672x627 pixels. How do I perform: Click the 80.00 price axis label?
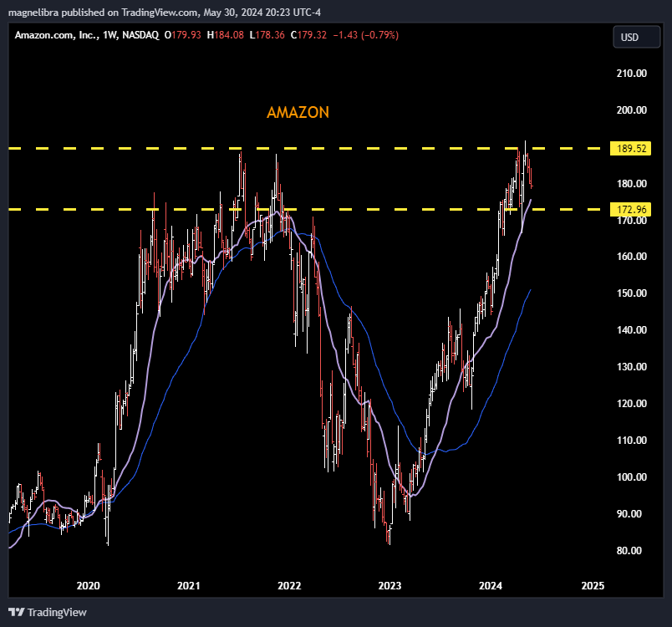click(x=629, y=551)
